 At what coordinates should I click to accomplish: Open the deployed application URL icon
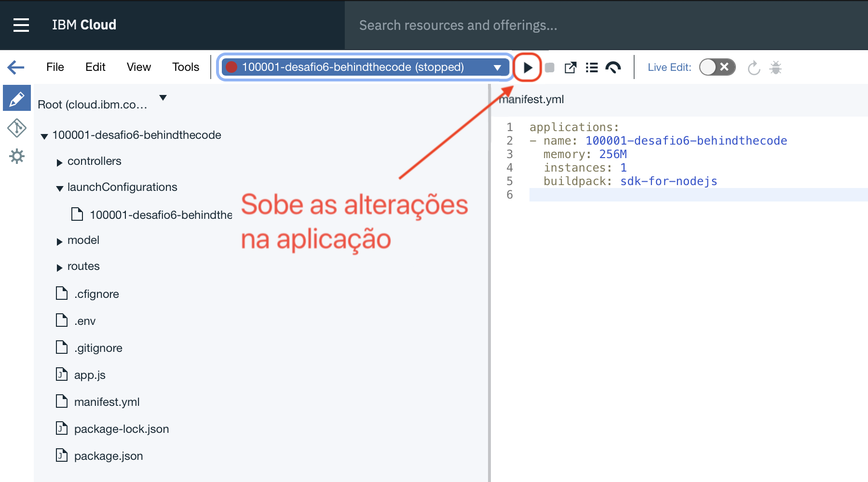tap(570, 67)
